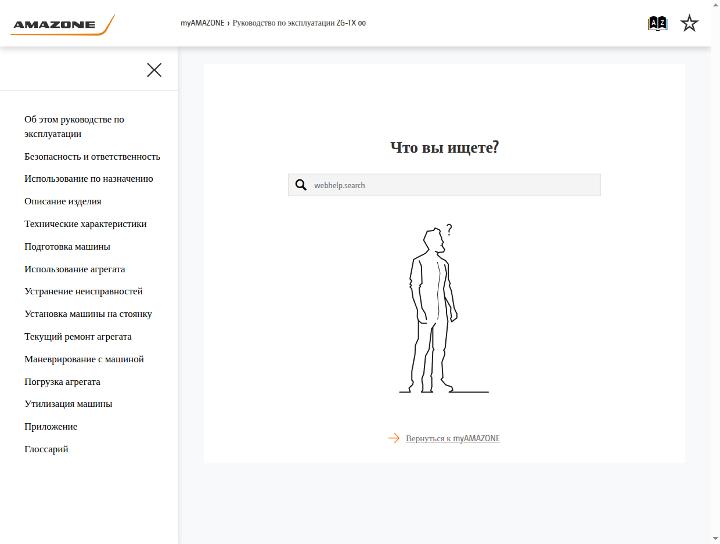
Task: Select Использование по назначению
Action: coord(89,179)
